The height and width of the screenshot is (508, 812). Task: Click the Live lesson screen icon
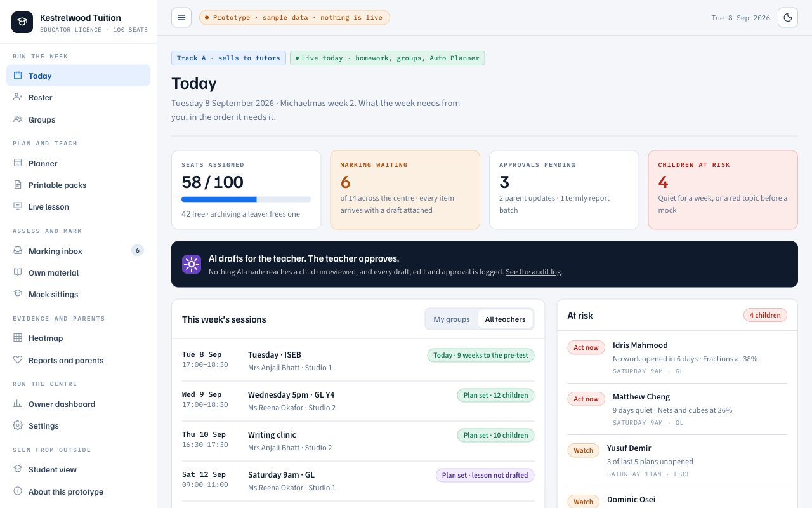(18, 206)
